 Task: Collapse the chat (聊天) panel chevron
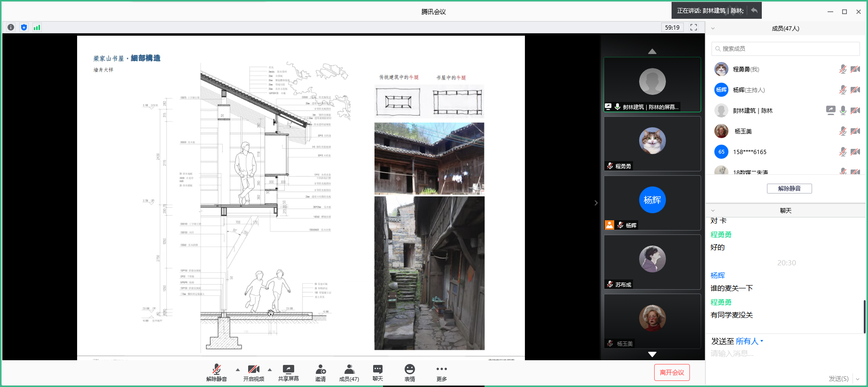tap(713, 210)
